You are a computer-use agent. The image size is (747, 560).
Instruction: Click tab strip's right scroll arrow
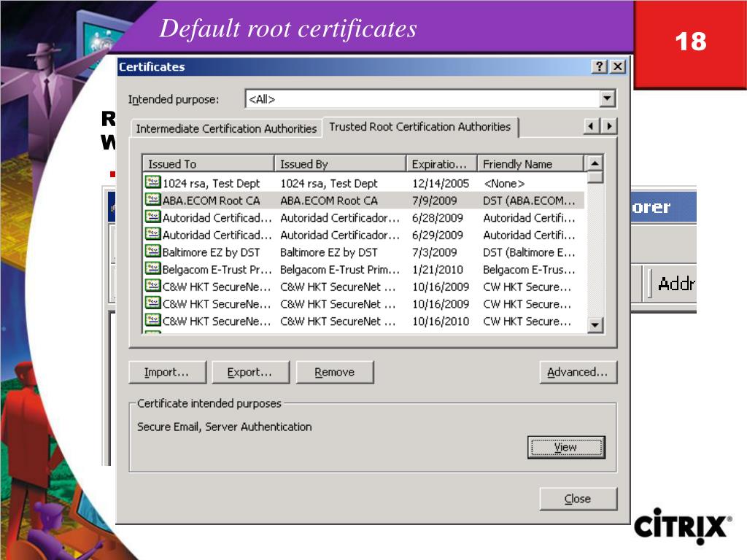[x=609, y=126]
